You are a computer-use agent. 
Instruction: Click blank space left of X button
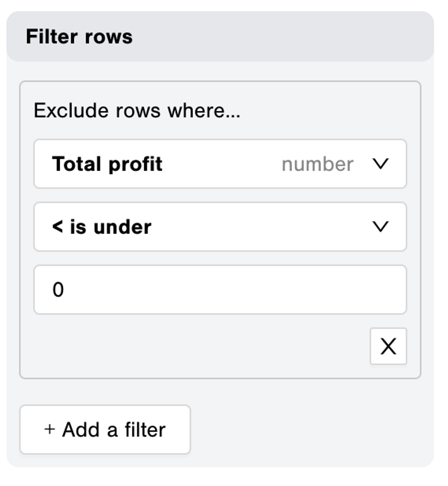(196, 346)
